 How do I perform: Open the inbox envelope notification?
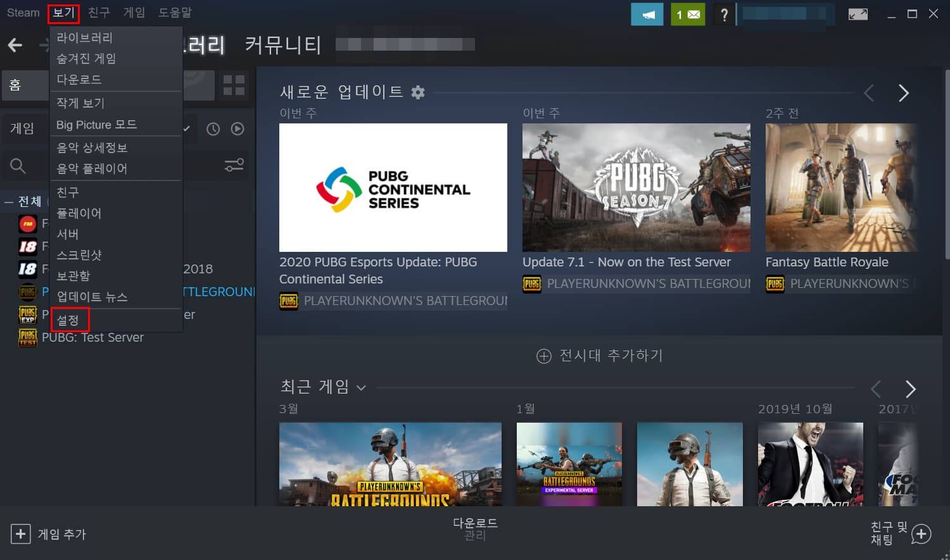click(688, 14)
